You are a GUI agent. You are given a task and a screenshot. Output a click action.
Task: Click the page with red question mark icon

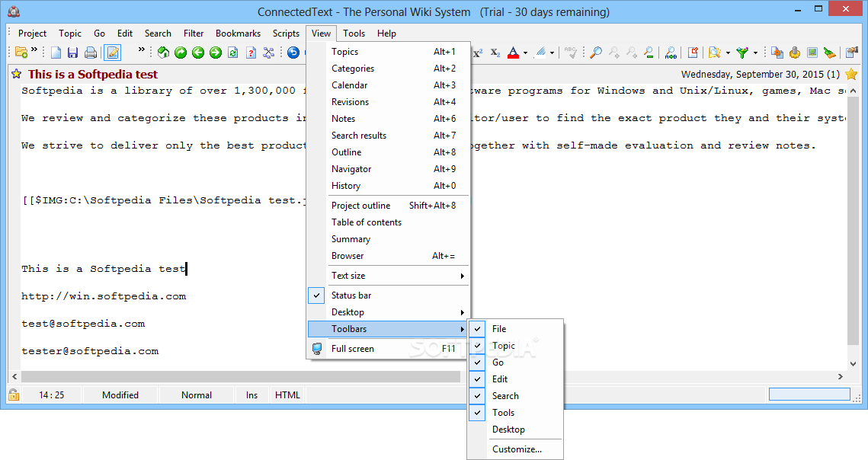tap(251, 53)
